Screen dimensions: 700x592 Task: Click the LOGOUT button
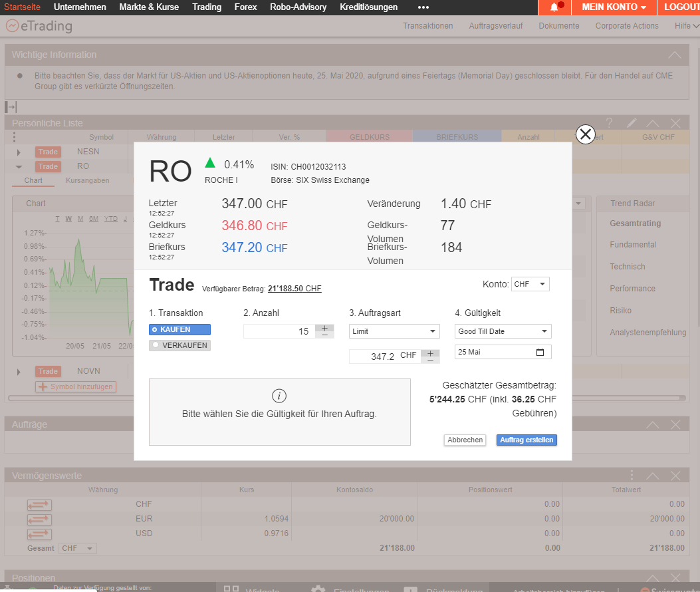(x=679, y=7)
